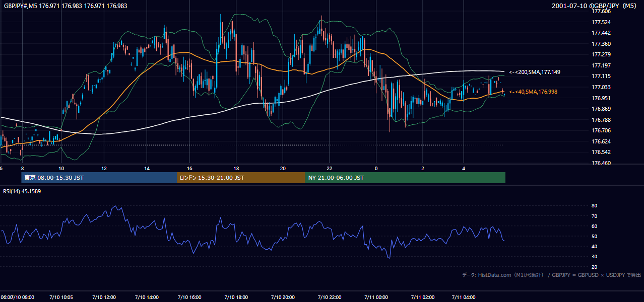
Task: Click price axis value 177.606
Action: click(601, 11)
